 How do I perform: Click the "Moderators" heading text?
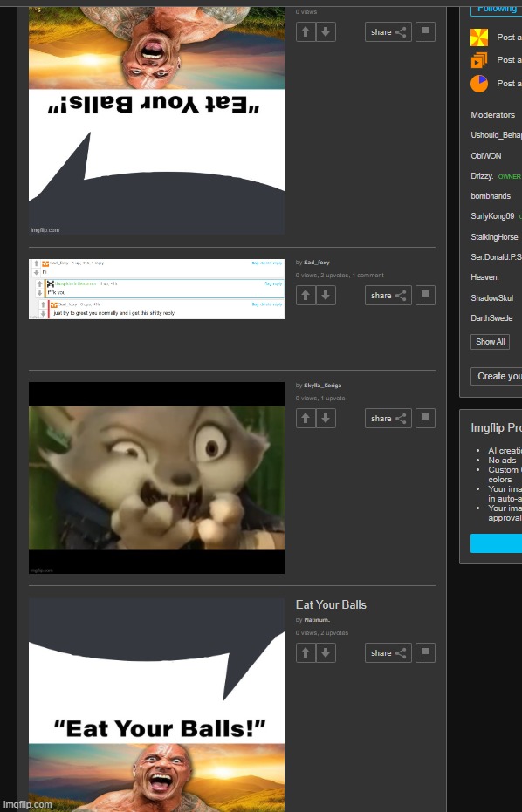[x=493, y=115]
